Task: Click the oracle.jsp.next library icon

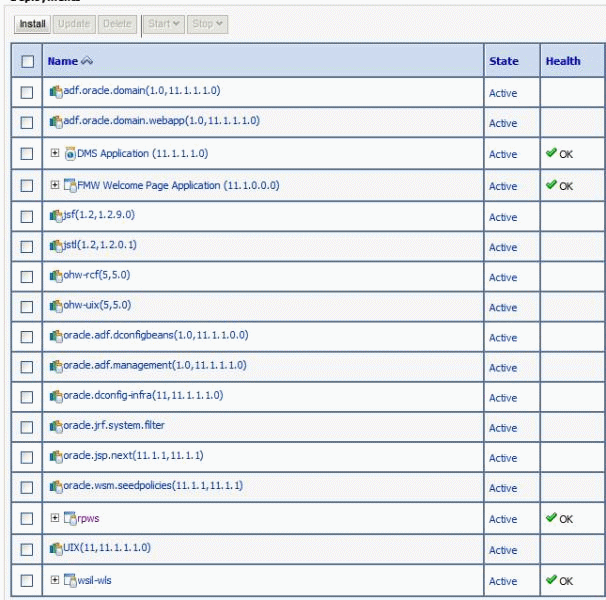Action: (56, 457)
